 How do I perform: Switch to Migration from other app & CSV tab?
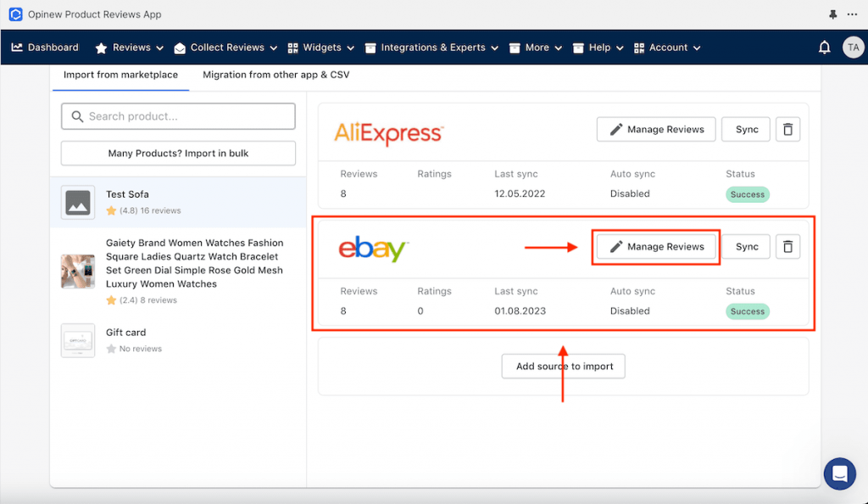click(x=275, y=76)
